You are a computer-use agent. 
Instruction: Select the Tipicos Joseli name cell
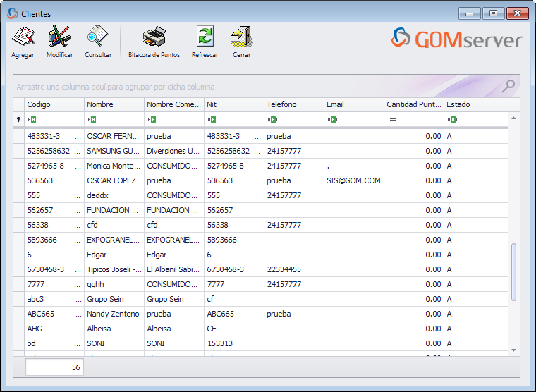pyautogui.click(x=114, y=269)
